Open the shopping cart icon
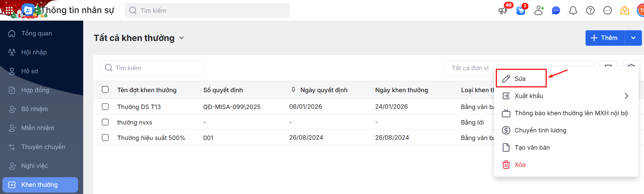Screen dimensions: 644x194 coord(521,11)
